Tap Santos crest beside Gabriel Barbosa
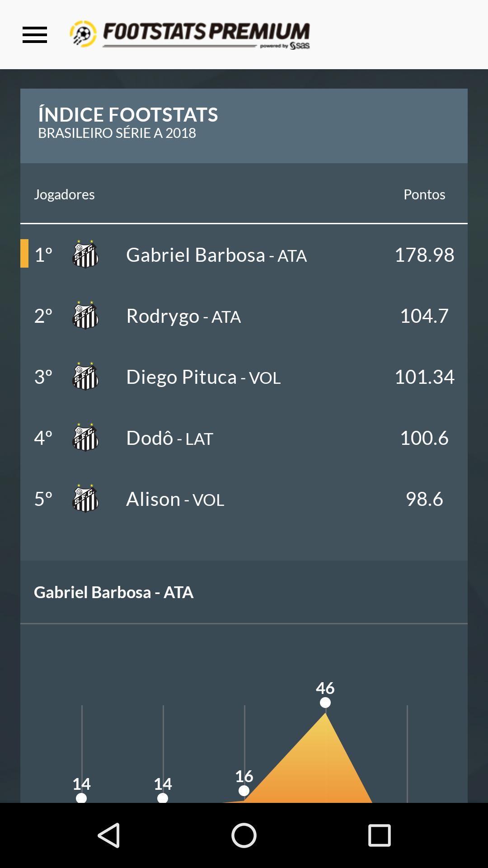Viewport: 488px width, 868px height. [x=85, y=255]
